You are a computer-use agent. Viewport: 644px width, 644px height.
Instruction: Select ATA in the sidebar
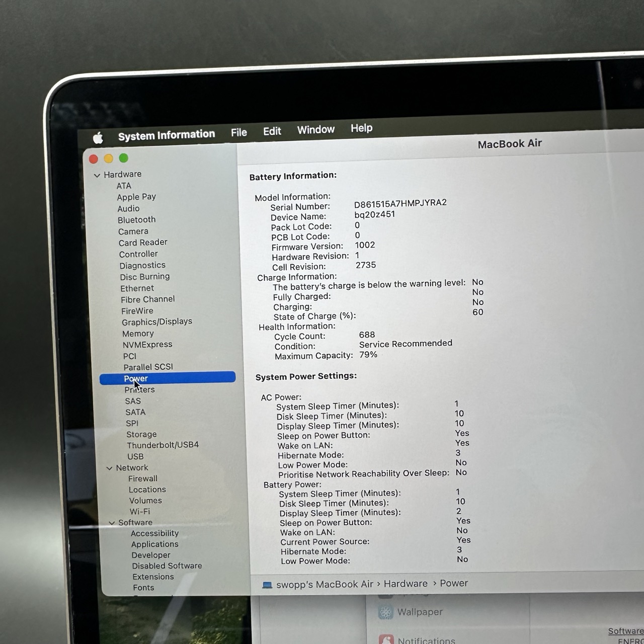click(x=124, y=186)
